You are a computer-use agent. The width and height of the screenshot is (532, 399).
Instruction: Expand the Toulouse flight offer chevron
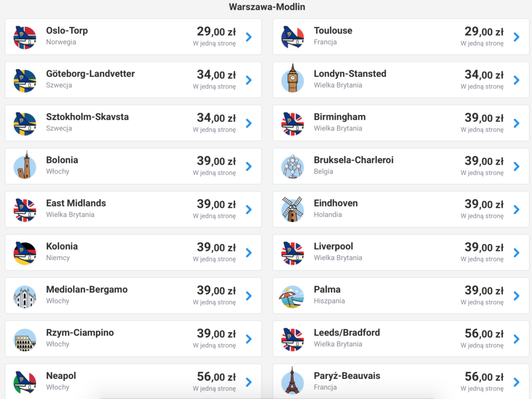click(x=516, y=37)
